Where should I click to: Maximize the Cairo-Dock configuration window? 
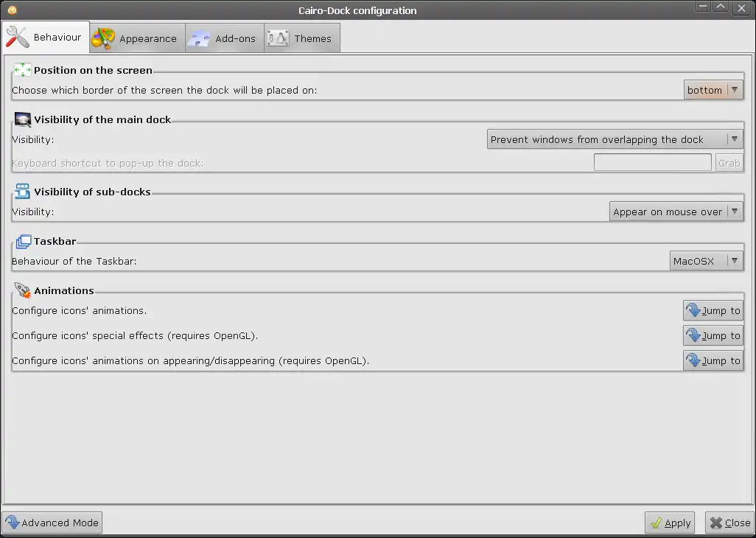pyautogui.click(x=721, y=7)
